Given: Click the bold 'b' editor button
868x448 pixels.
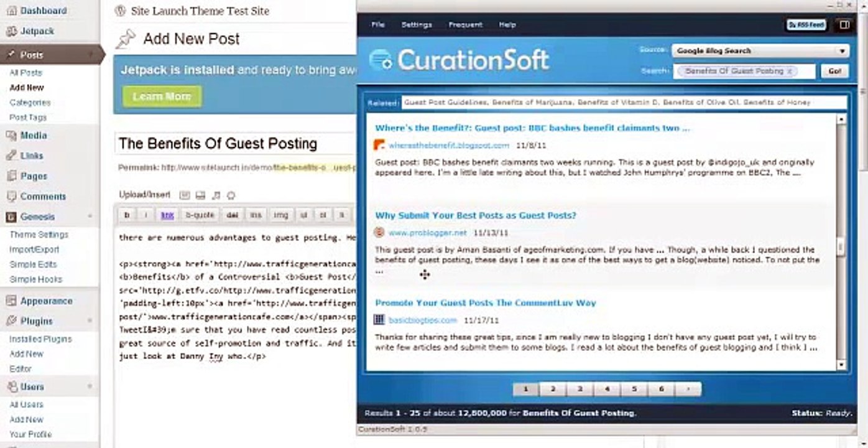Looking at the screenshot, I should tap(127, 215).
